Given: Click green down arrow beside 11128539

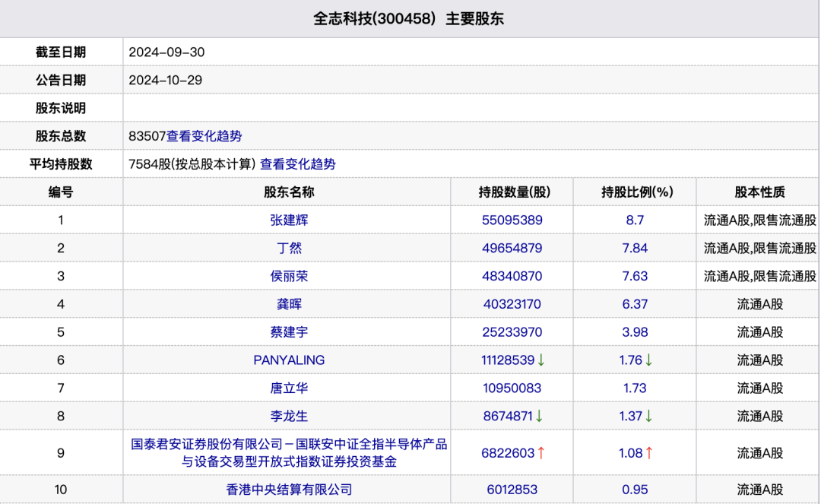Looking at the screenshot, I should point(541,360).
